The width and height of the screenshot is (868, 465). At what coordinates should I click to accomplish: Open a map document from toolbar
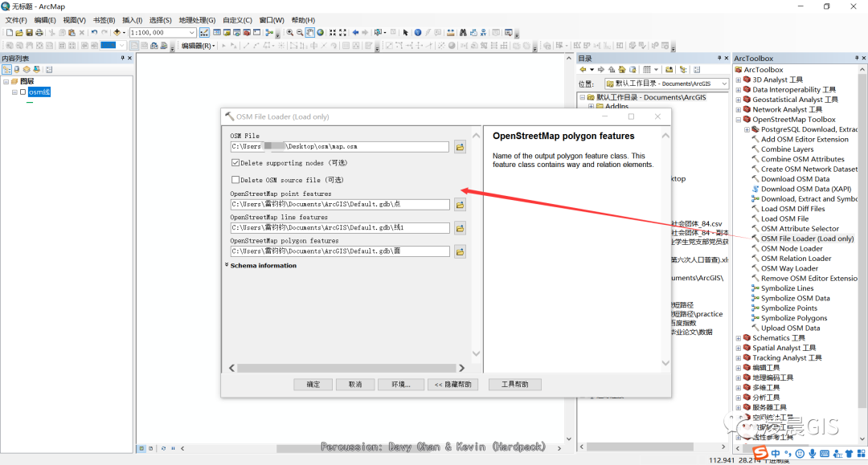[18, 33]
